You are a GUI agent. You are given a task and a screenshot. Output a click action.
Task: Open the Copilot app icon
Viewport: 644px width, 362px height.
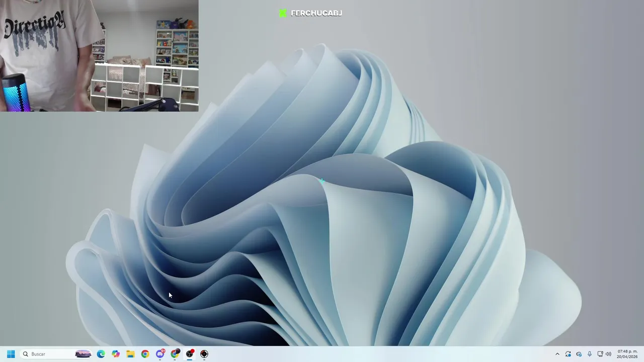(116, 354)
